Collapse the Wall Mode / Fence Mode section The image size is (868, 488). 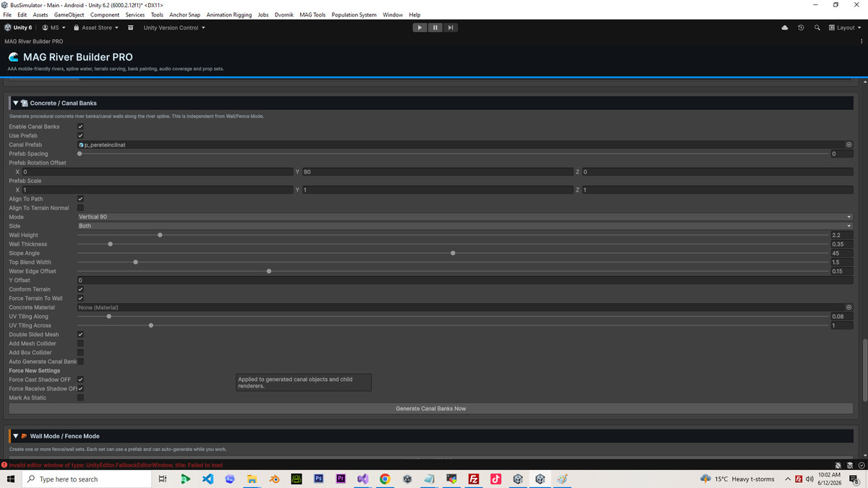coord(15,436)
